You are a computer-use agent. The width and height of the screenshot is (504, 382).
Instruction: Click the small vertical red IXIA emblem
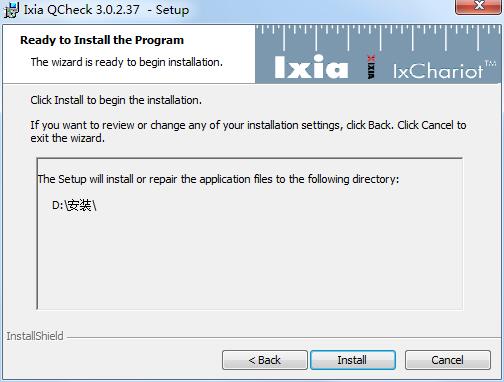point(371,67)
